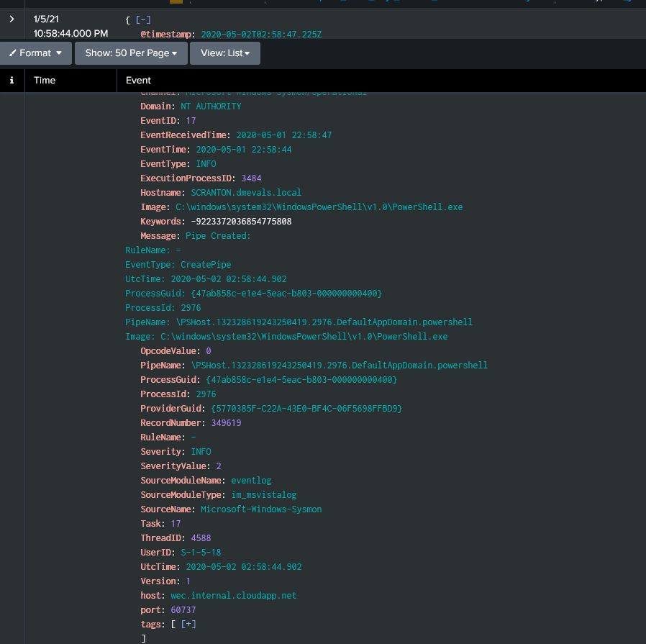Expand the 1/5/21 event row chevron

point(12,19)
